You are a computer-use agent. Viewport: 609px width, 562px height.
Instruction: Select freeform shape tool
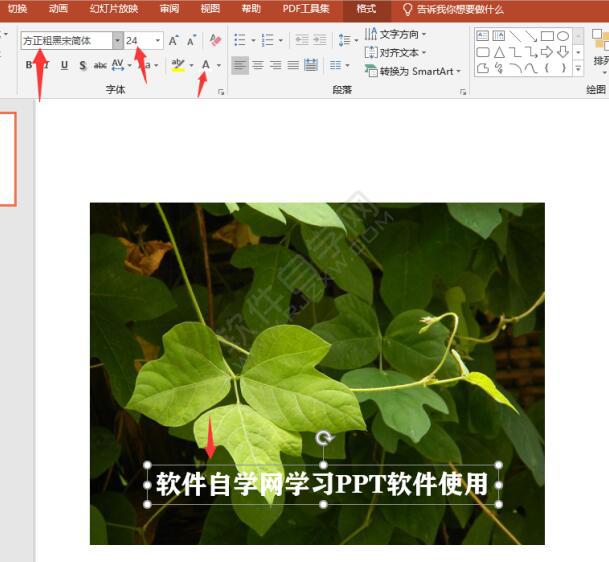(x=483, y=68)
